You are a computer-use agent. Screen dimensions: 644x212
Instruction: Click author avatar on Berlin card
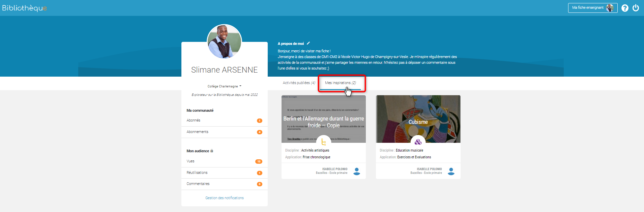pos(357,171)
